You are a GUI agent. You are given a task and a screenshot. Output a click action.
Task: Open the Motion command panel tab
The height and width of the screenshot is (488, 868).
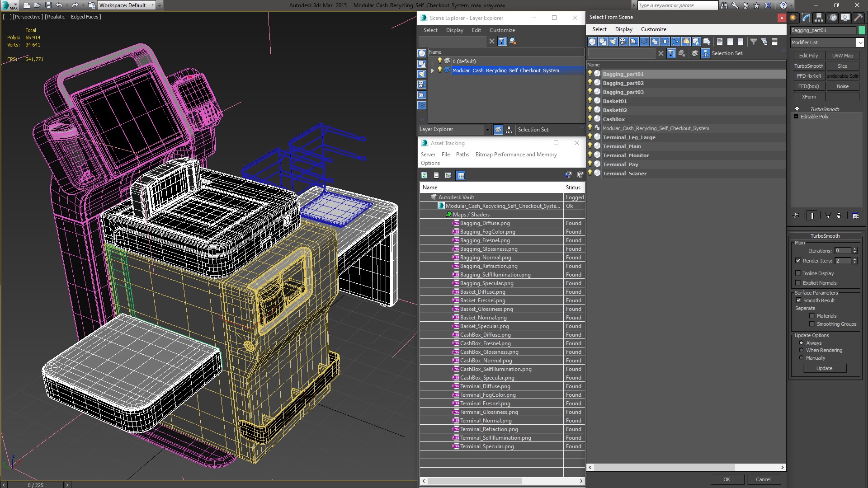click(x=832, y=18)
